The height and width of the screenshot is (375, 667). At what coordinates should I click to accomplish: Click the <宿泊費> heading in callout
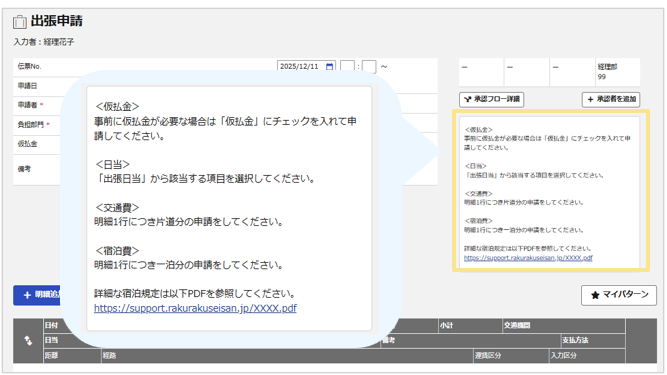(x=117, y=251)
